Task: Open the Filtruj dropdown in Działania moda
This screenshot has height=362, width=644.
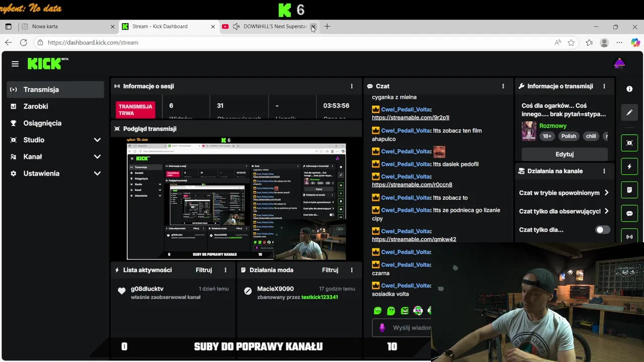Action: pos(330,270)
